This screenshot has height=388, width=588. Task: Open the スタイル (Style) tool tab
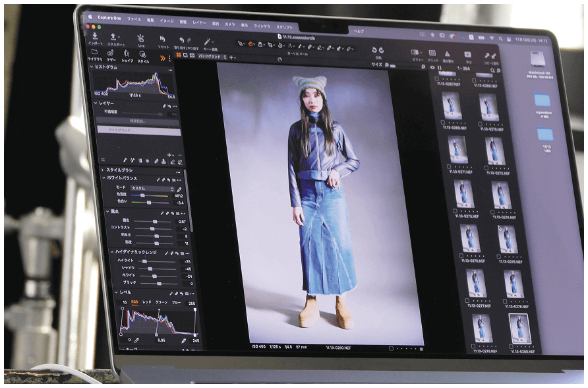[143, 55]
